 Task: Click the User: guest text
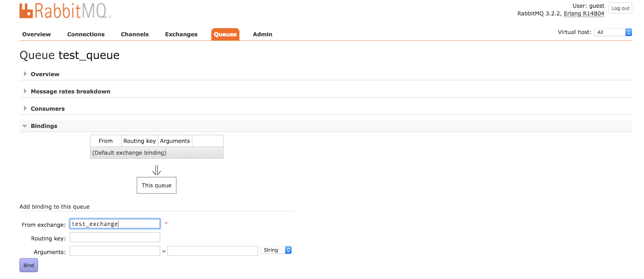click(x=588, y=6)
